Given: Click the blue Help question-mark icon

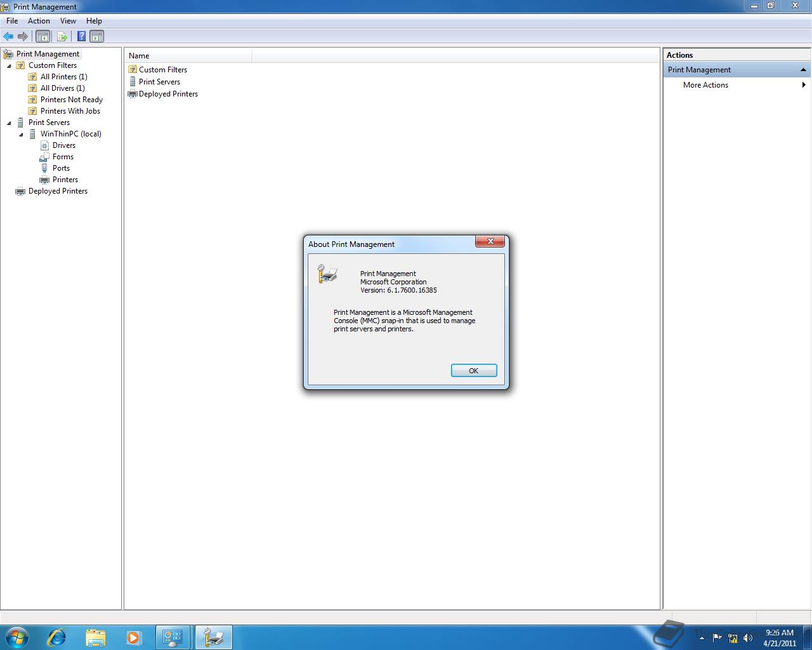Looking at the screenshot, I should [81, 37].
